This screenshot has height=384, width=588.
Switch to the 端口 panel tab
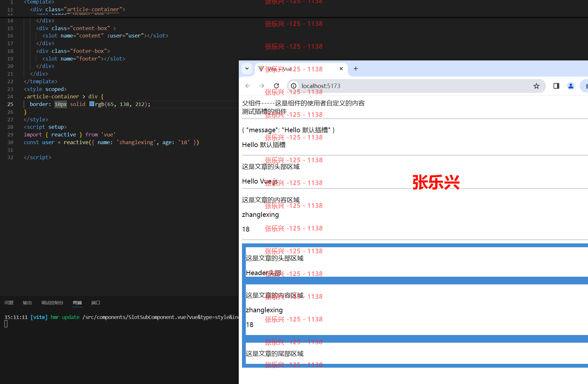tap(96, 303)
